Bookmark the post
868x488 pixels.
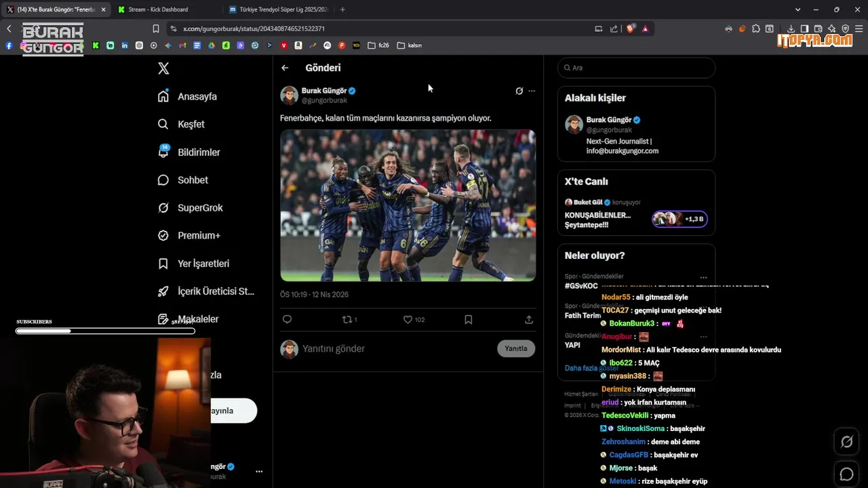coord(468,319)
